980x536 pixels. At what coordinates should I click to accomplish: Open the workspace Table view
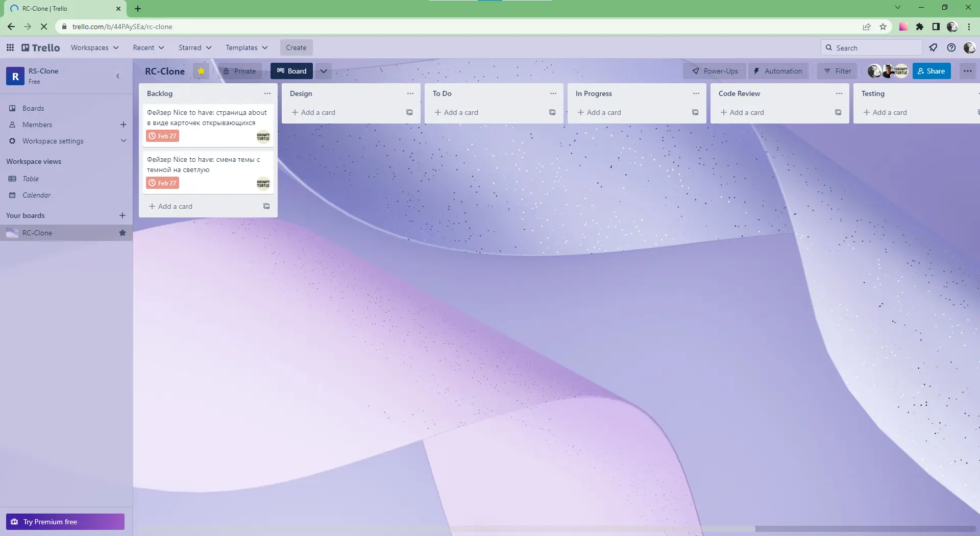point(31,178)
